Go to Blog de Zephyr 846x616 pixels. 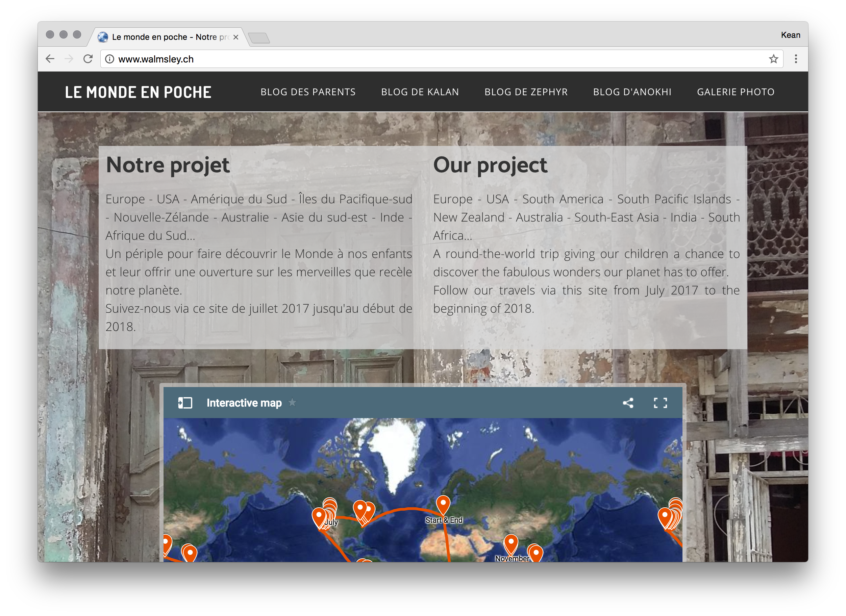pos(526,92)
